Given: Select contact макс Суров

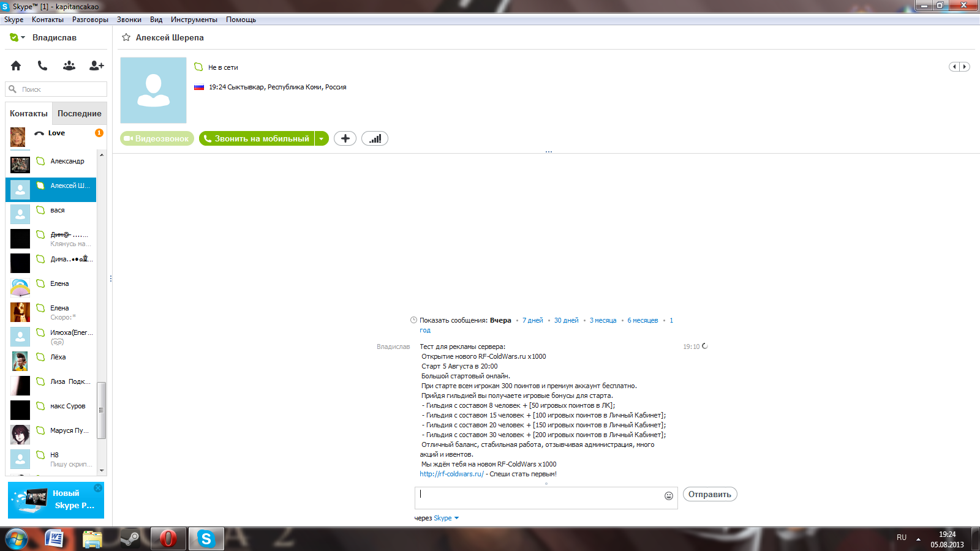Looking at the screenshot, I should click(51, 410).
